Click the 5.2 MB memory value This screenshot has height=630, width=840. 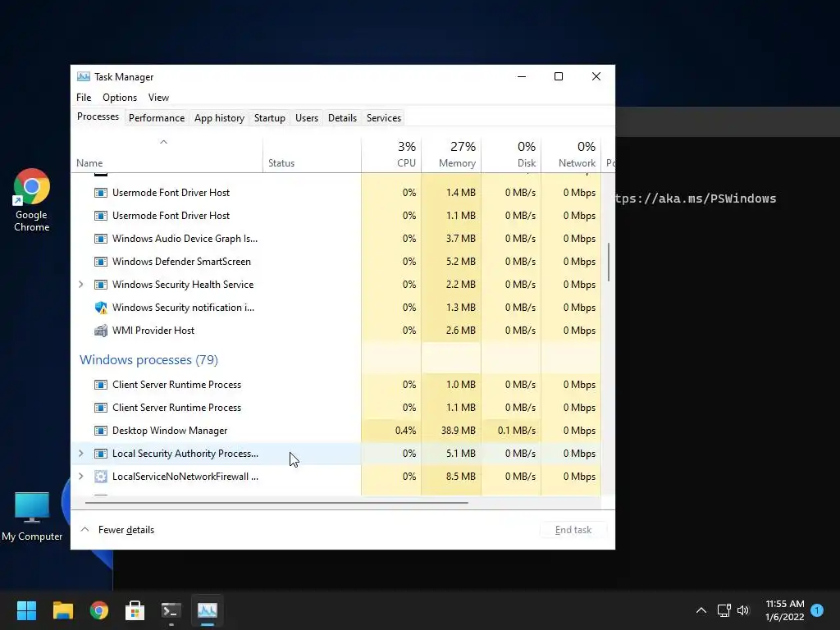(x=461, y=262)
